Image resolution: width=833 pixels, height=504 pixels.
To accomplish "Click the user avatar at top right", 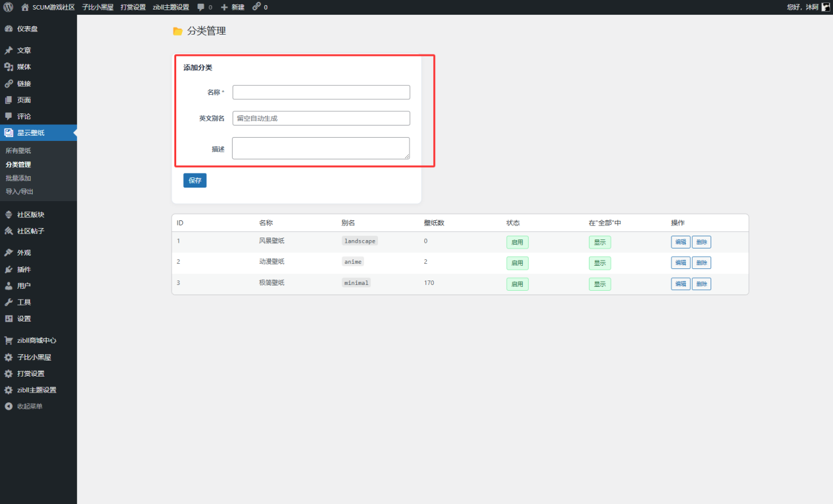I will 826,7.
